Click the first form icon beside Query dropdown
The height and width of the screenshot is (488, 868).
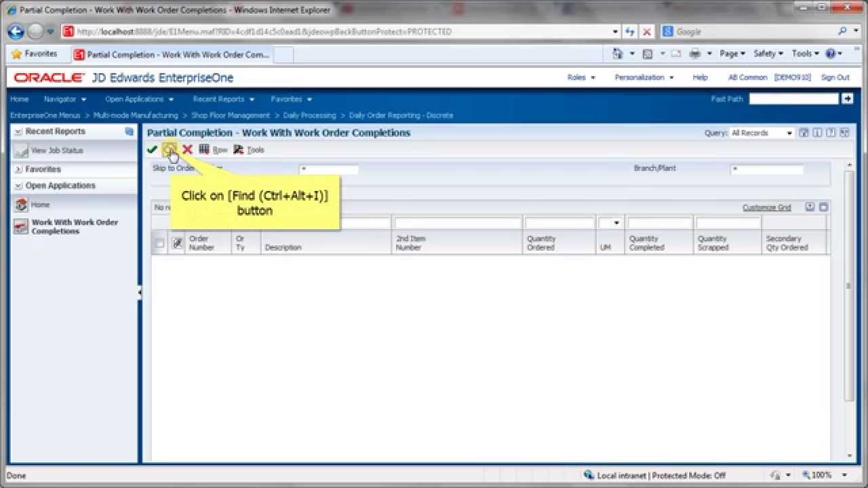pyautogui.click(x=804, y=133)
